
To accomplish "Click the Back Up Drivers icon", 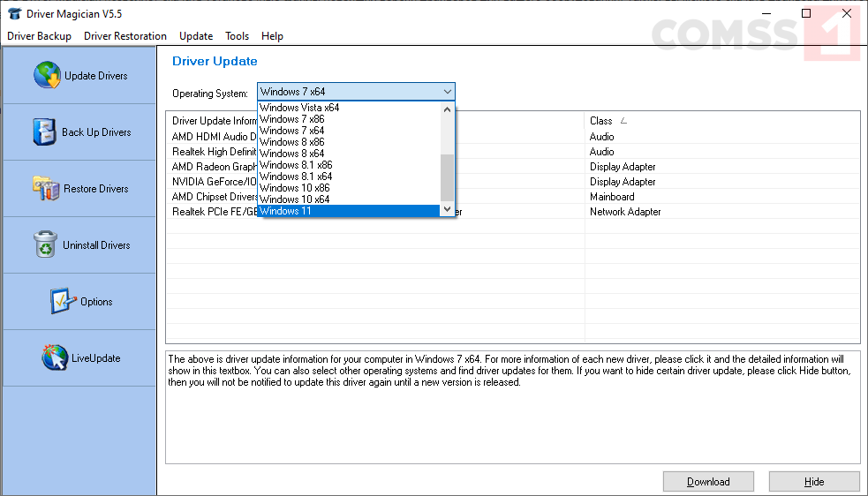I will pyautogui.click(x=44, y=132).
